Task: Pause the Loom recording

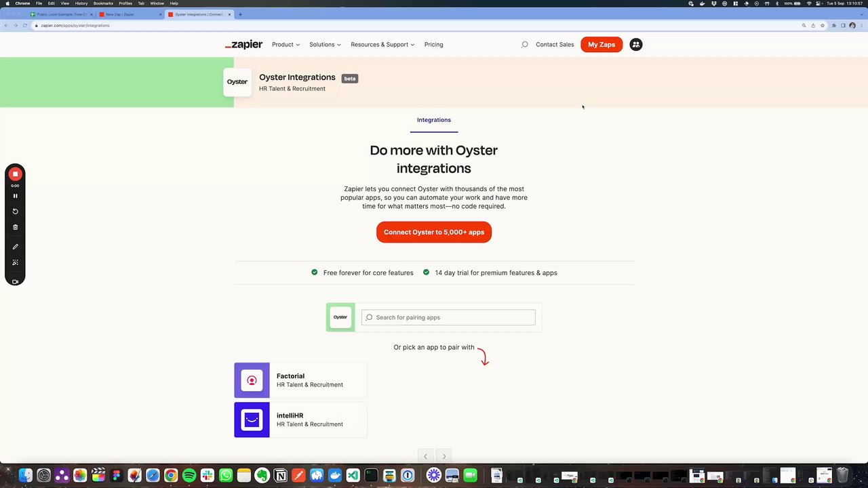Action: 15,196
